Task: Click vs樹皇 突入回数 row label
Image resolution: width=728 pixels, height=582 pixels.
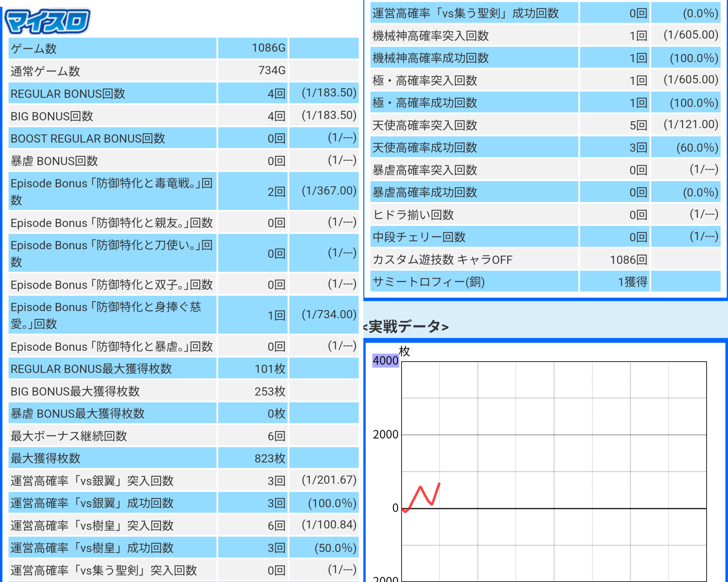Action: pyautogui.click(x=92, y=526)
